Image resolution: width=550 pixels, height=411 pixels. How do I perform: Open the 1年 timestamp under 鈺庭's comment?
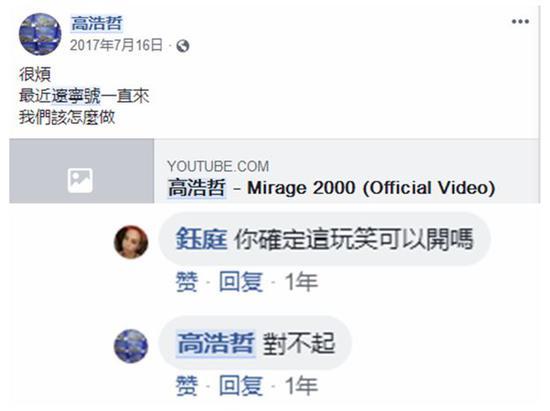(301, 282)
